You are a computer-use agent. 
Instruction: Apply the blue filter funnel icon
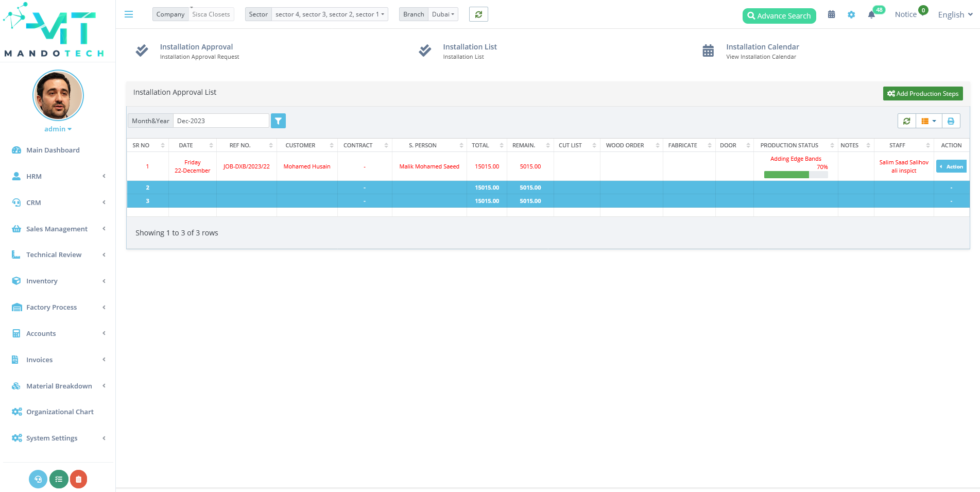click(x=278, y=121)
